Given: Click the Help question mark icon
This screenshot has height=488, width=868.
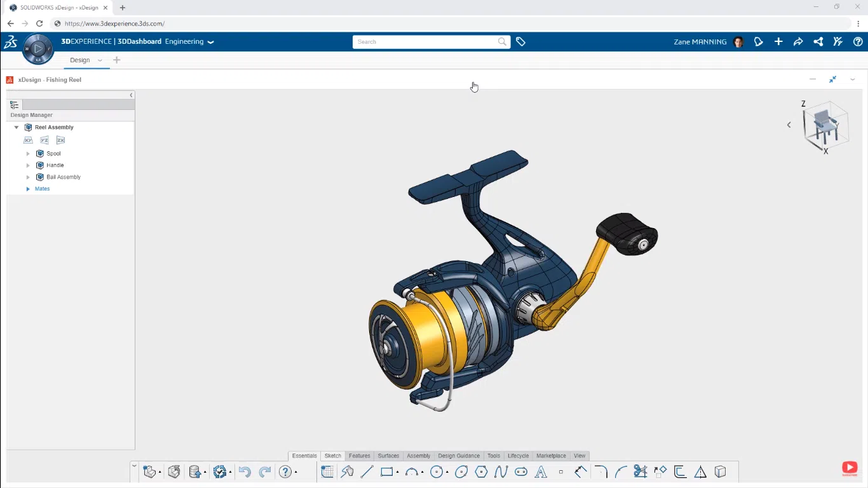Looking at the screenshot, I should [x=857, y=41].
